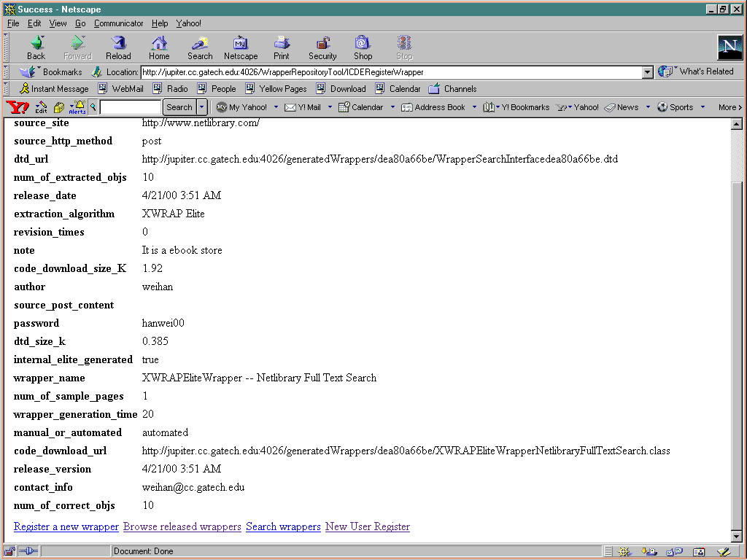Open the Communicator menu
Screen dimensions: 747x560
(x=120, y=23)
